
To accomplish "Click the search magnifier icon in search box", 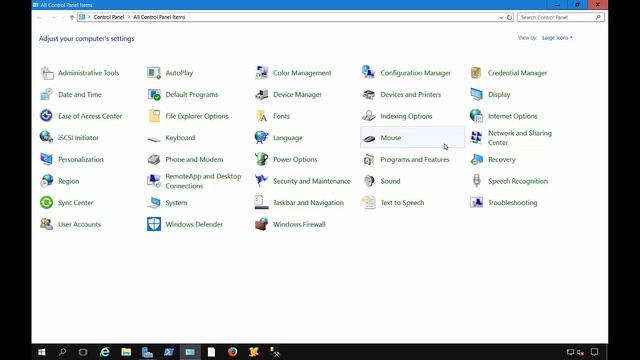I will point(598,17).
